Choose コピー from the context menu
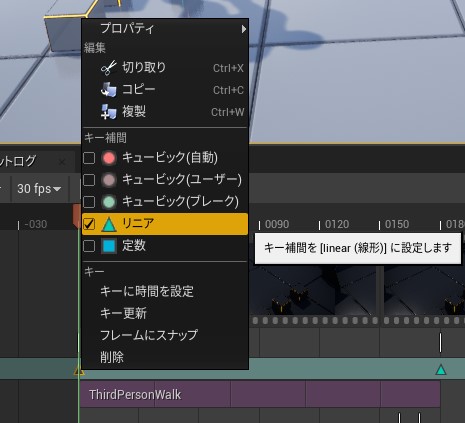Viewport: 465px width, 423px height. [x=165, y=90]
